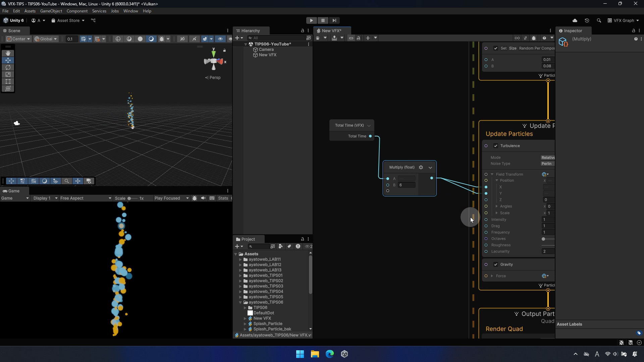Click the Multiply node settings gear
This screenshot has width=644, height=362.
coord(421,167)
